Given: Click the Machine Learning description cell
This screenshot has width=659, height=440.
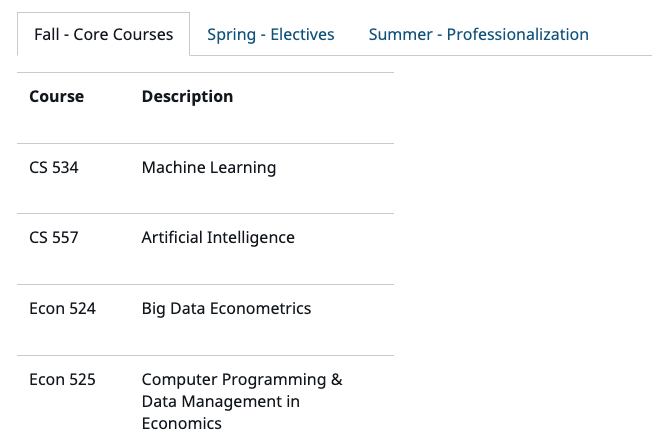Looking at the screenshot, I should (209, 168).
